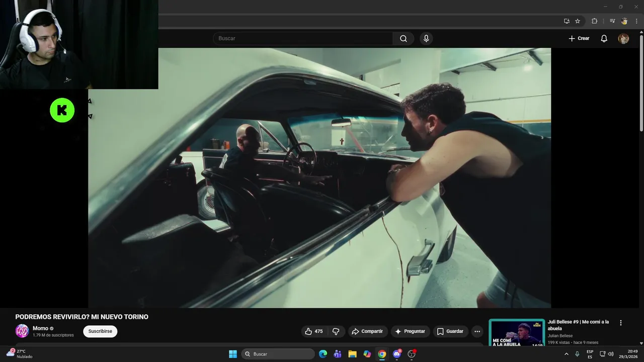Switch to Google Chrome in taskbar
Viewport: 644px width, 362px height.
pyautogui.click(x=382, y=354)
